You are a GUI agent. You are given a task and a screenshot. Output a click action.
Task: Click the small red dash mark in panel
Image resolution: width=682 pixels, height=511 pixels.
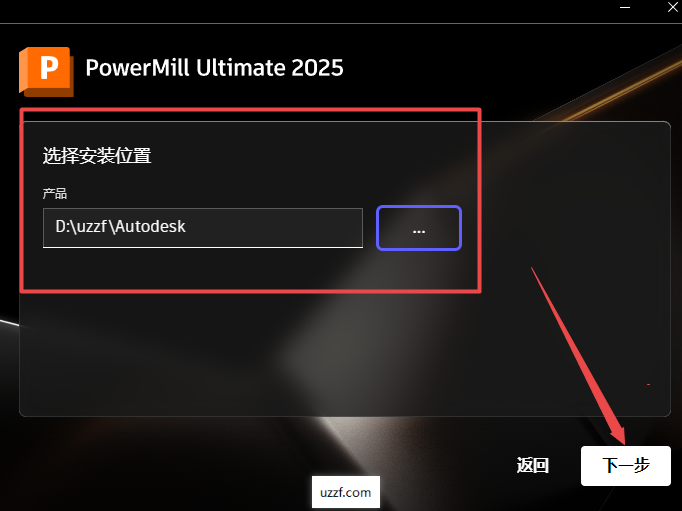[x=648, y=384]
